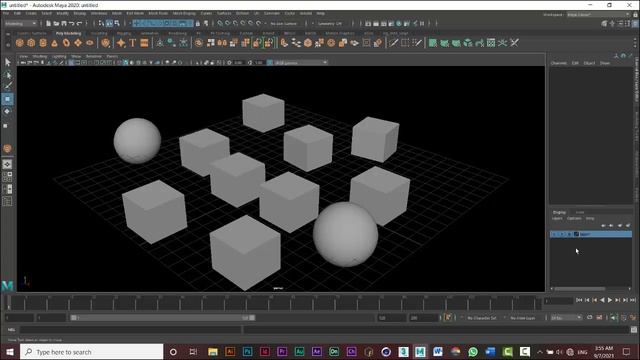Create a polygon torus from the shelf

pos(66,43)
